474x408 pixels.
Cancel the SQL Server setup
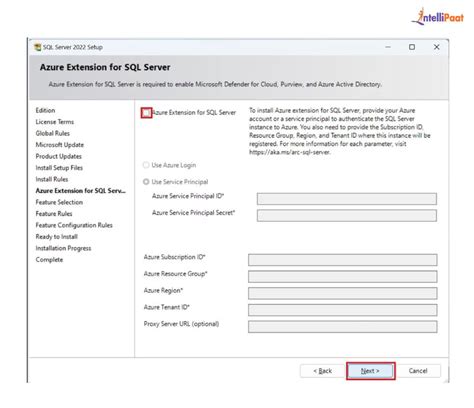pos(418,371)
